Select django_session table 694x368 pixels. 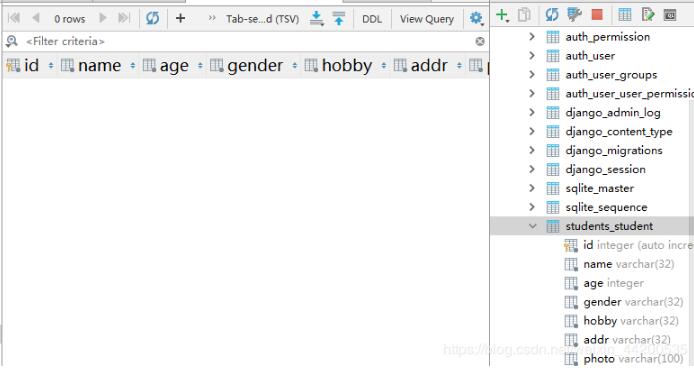click(605, 170)
